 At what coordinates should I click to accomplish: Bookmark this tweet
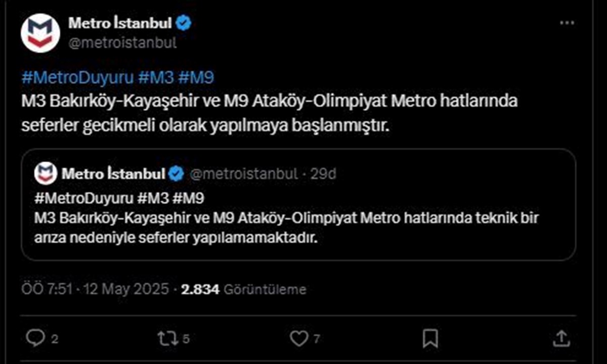pyautogui.click(x=430, y=338)
